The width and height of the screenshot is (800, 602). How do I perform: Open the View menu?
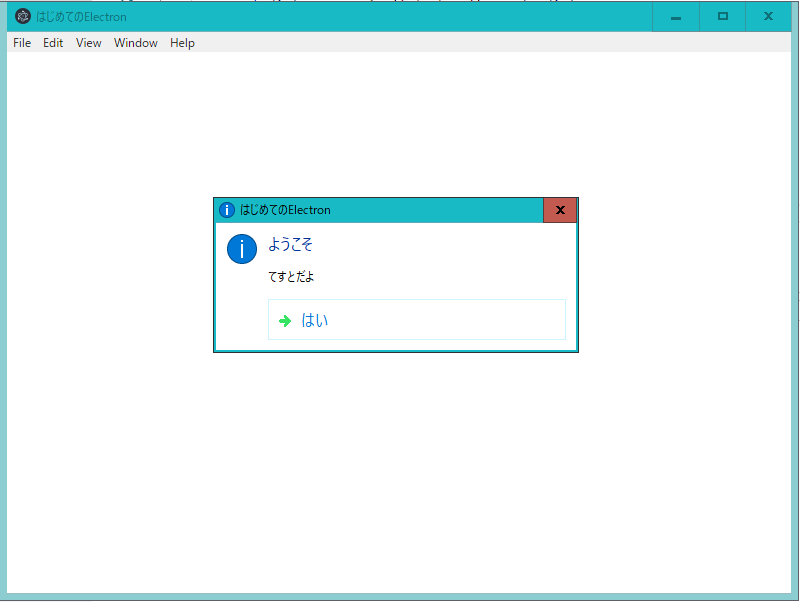(88, 42)
